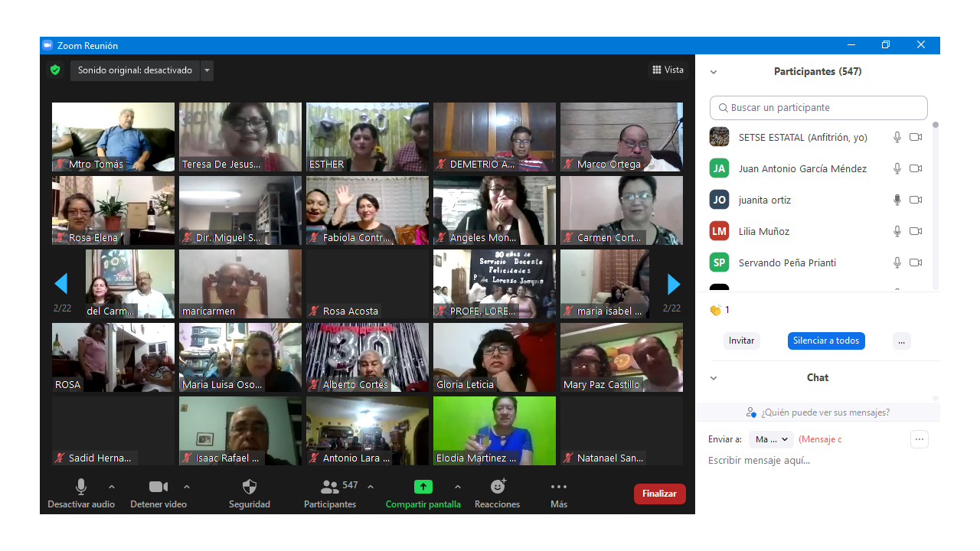Open the Seguridad shield menu
The height and width of the screenshot is (551, 980).
(x=250, y=494)
